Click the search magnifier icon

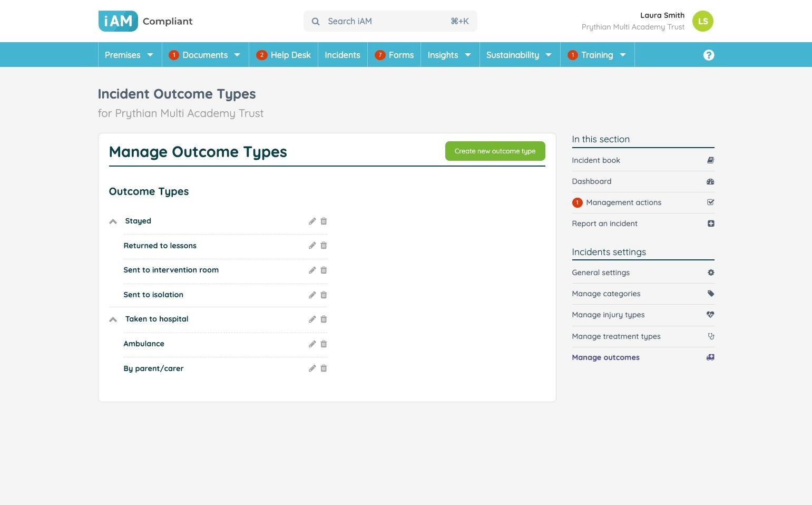316,22
